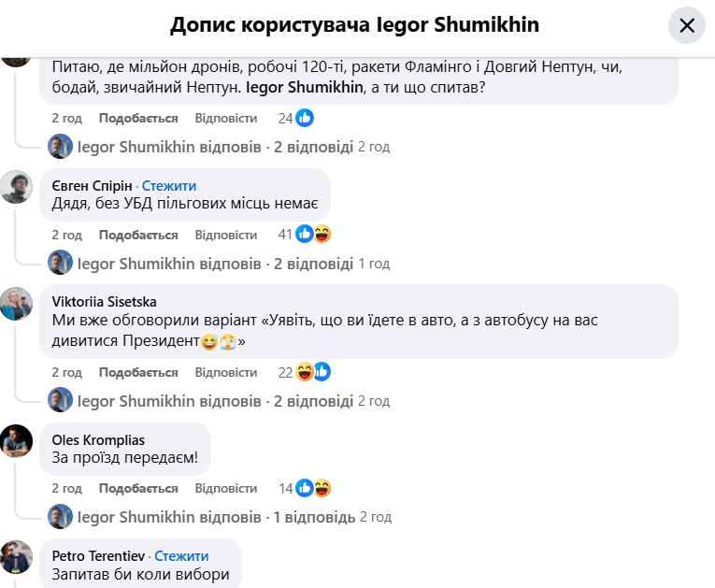
Task: Open Oles Kromplias's profile avatar
Action: [x=17, y=440]
